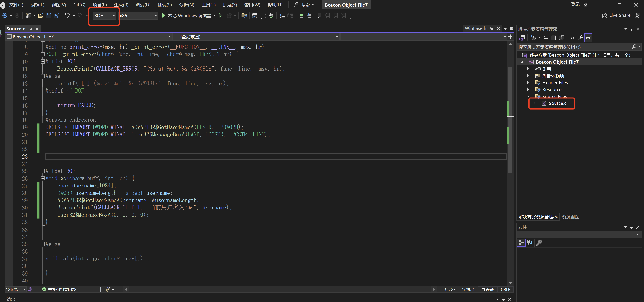
Task: Open the x86 platform dropdown
Action: 138,16
